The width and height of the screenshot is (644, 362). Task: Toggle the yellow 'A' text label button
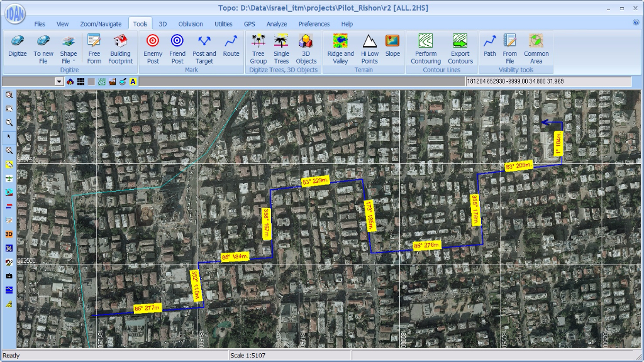coord(133,82)
